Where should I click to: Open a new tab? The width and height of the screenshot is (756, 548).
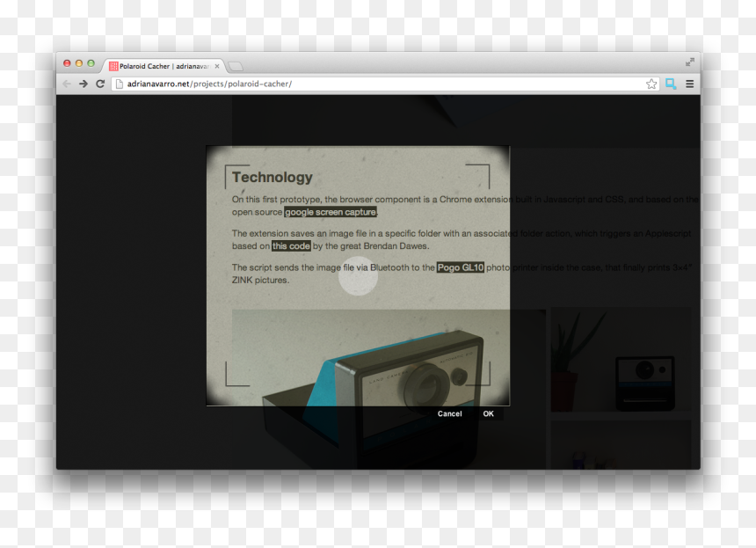(236, 67)
